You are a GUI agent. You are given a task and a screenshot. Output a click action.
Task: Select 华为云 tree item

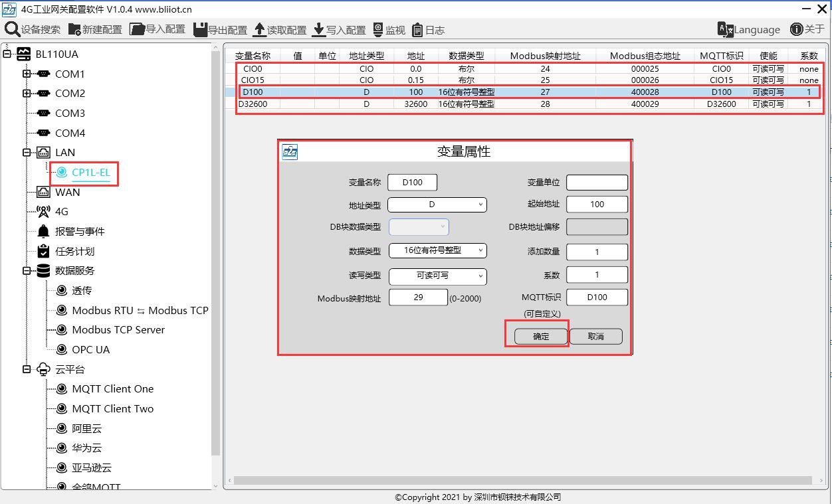click(87, 448)
